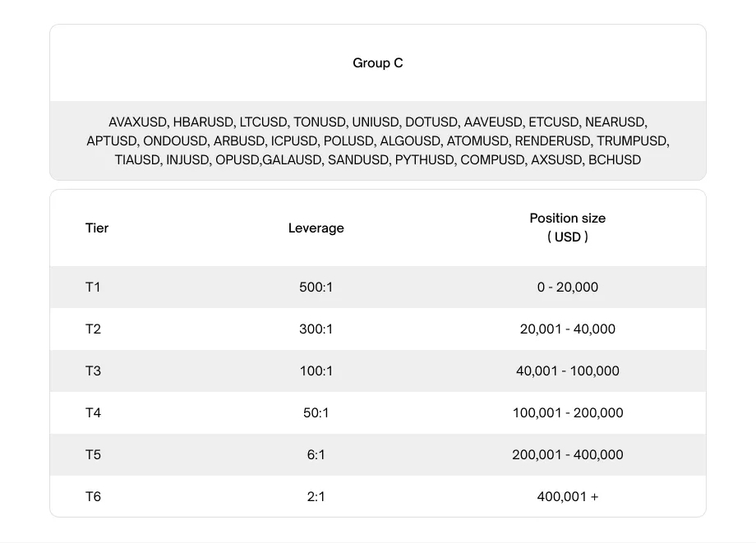Click the Leverage column header
This screenshot has width=756, height=543.
(316, 228)
